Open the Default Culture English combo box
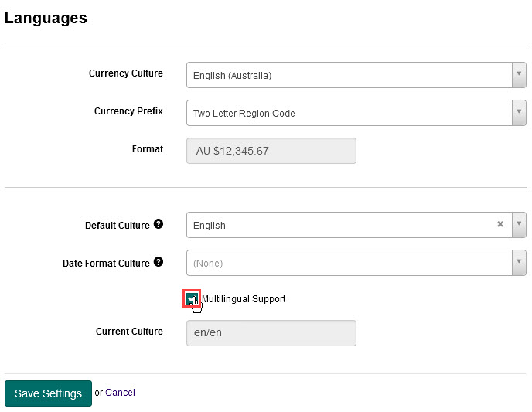532x412 pixels. (356, 225)
